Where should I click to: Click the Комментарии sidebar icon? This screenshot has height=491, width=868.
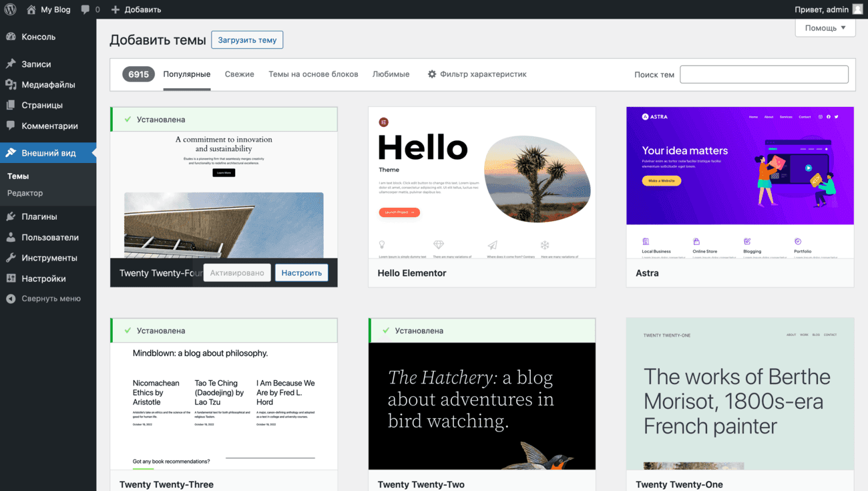tap(11, 126)
